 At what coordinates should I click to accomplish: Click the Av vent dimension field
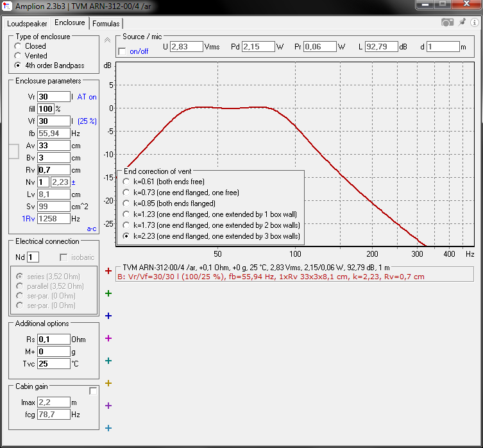(x=54, y=146)
